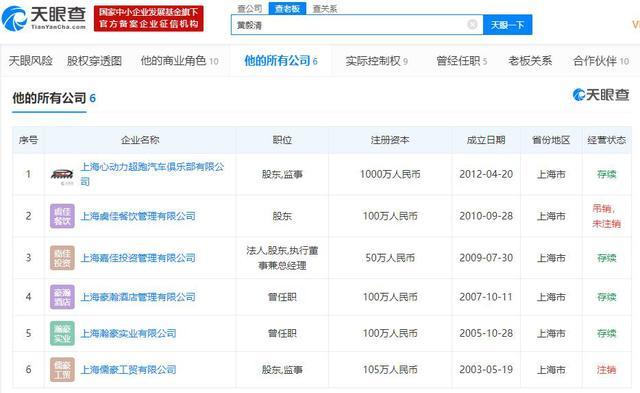Screen dimensions: 640x393
Task: Click the 存续 status in row 1
Action: tap(606, 174)
